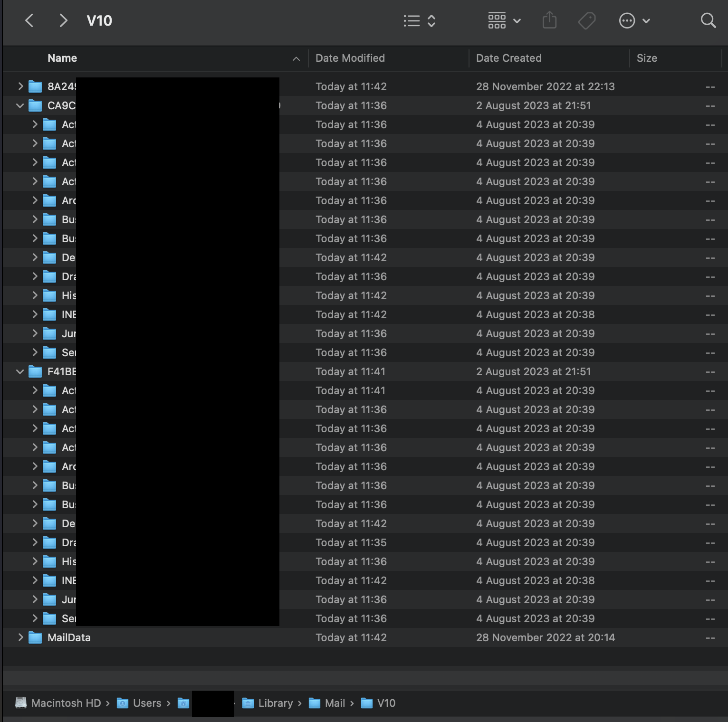This screenshot has width=728, height=722.
Task: Open the Group By grid menu
Action: pos(504,20)
